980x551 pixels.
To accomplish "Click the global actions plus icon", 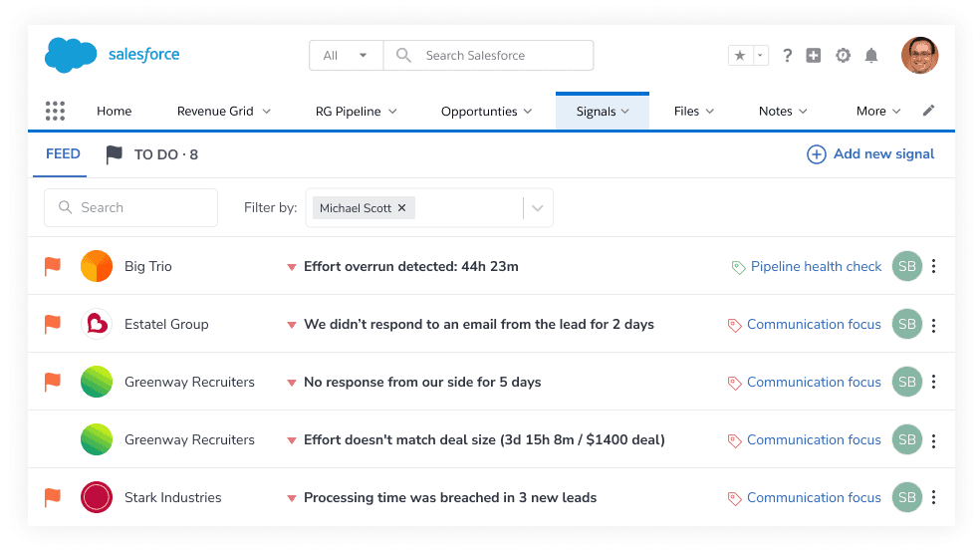I will (x=814, y=56).
